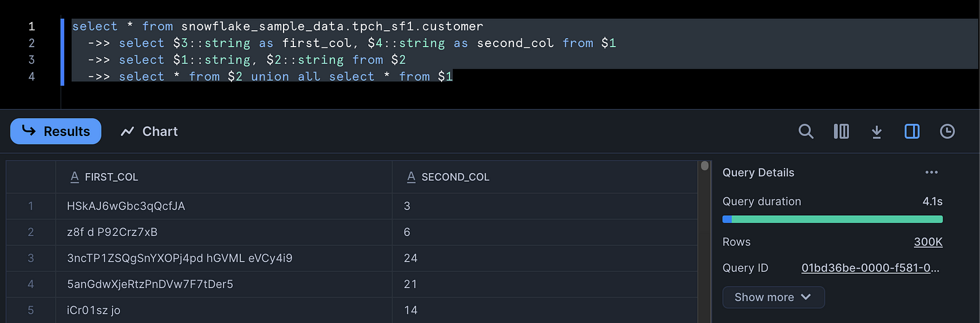The height and width of the screenshot is (323, 980).
Task: Select the Results tab
Action: point(56,131)
